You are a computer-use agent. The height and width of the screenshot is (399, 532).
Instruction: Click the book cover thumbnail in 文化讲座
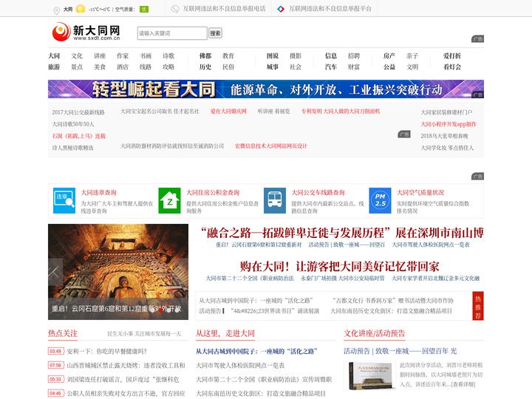coord(370,376)
